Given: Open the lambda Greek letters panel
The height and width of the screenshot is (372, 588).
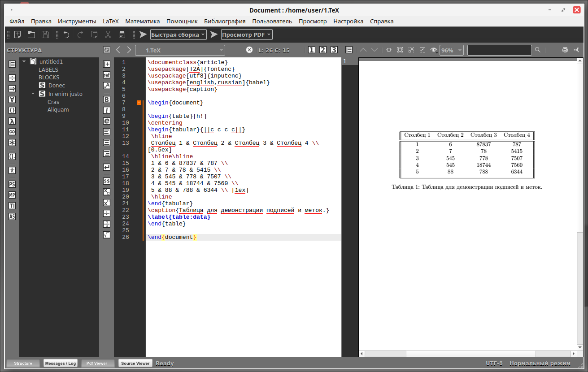Looking at the screenshot, I should 13,121.
